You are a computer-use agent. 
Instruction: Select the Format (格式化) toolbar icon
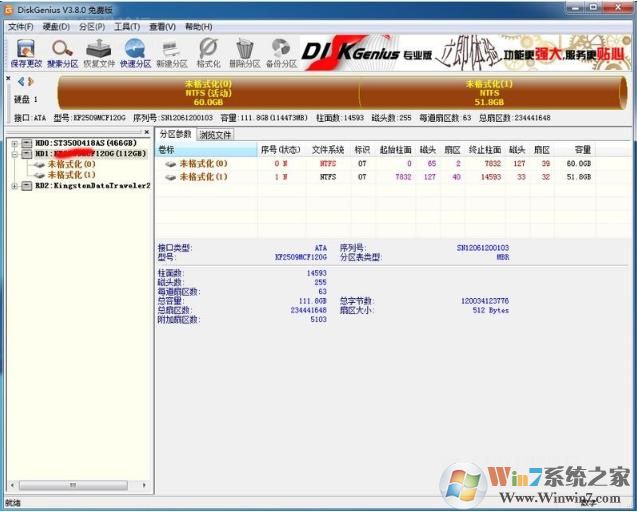208,50
